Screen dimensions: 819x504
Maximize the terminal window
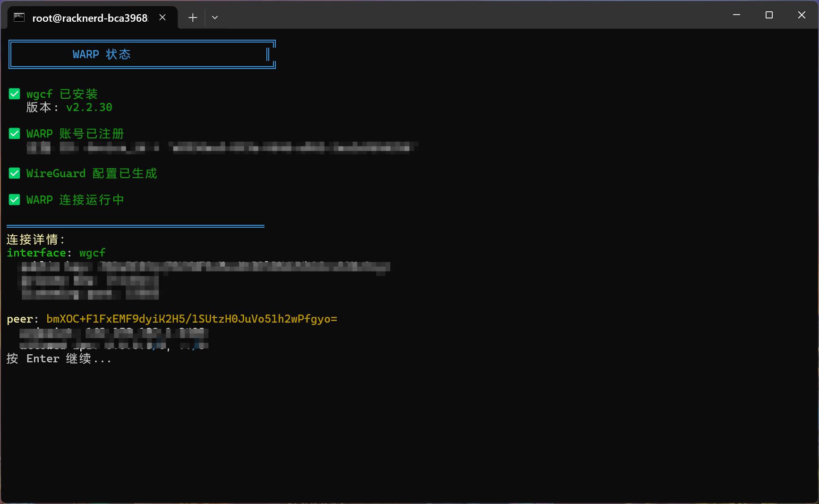coord(769,15)
